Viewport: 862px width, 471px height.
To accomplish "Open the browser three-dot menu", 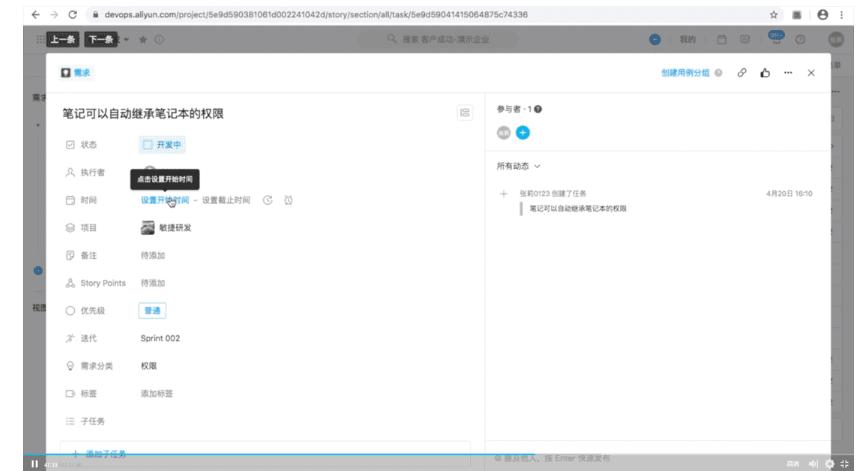I will (x=842, y=15).
